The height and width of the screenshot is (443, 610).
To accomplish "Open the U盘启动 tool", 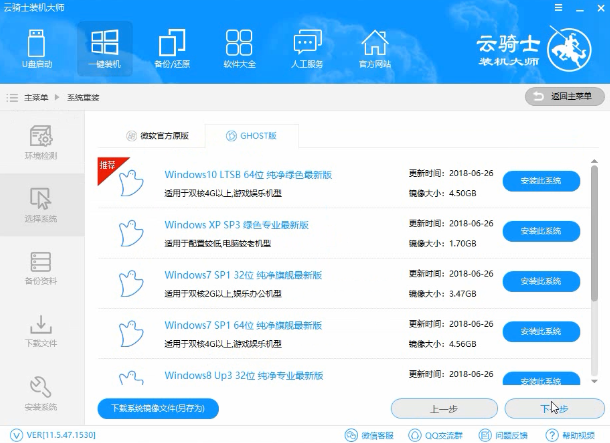I will (x=37, y=49).
